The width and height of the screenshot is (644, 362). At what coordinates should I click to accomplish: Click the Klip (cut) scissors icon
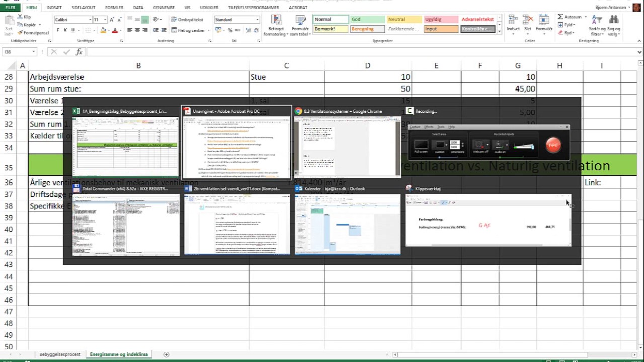point(20,17)
